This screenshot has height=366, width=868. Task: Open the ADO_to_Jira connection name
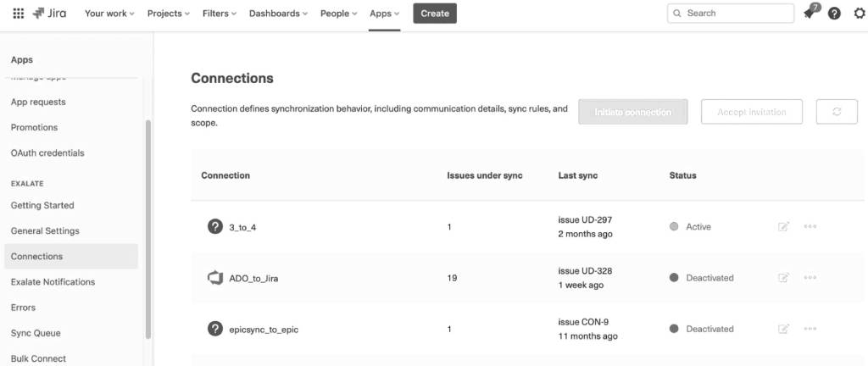pos(253,278)
